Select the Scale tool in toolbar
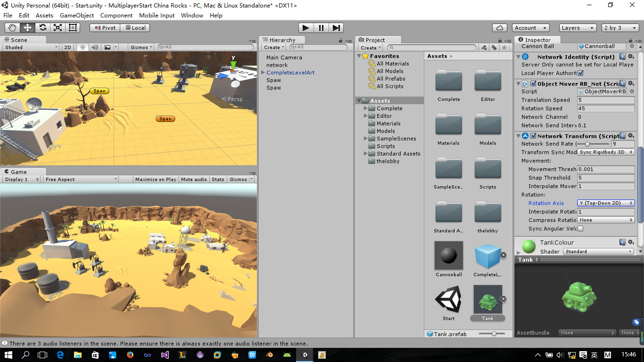 tap(58, 28)
